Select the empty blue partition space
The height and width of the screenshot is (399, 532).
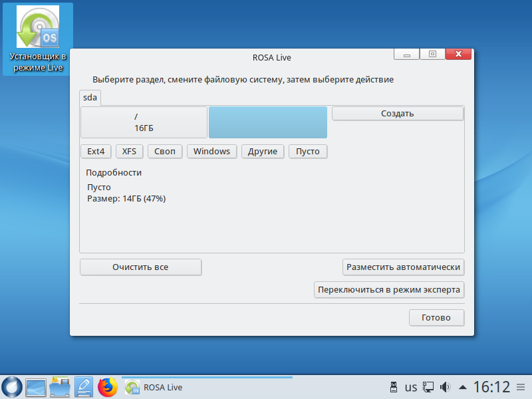click(x=268, y=122)
